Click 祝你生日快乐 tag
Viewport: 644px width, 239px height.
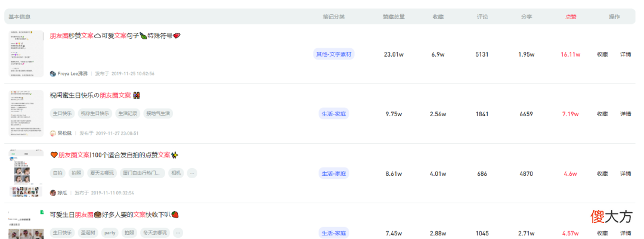95,113
